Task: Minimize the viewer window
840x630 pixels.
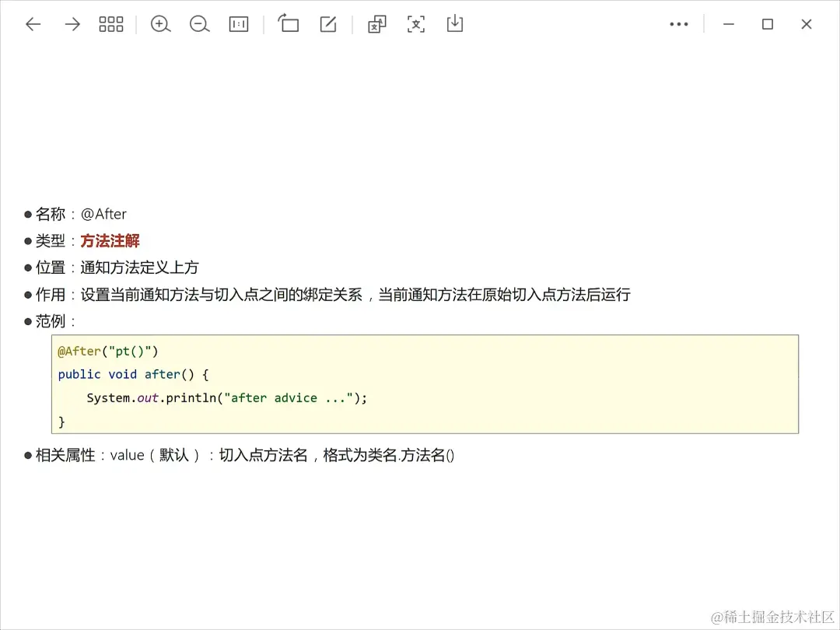Action: click(729, 24)
